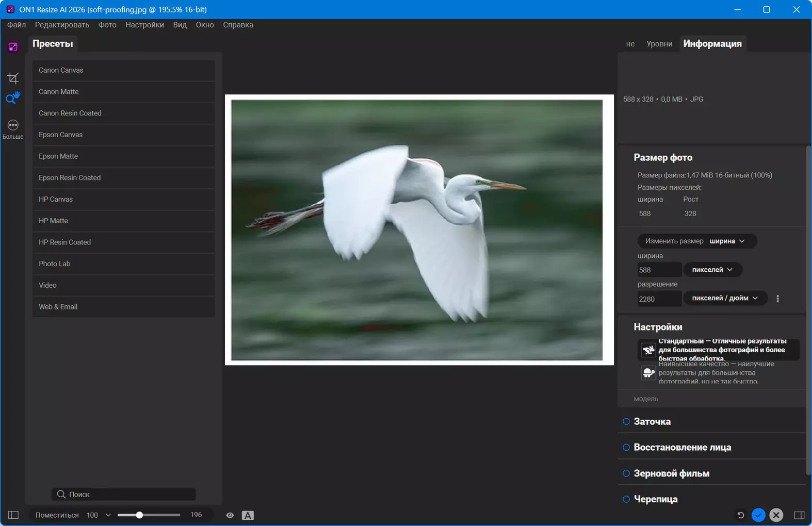The width and height of the screenshot is (812, 526).
Task: Enable Восстановление лица face recovery
Action: point(626,447)
